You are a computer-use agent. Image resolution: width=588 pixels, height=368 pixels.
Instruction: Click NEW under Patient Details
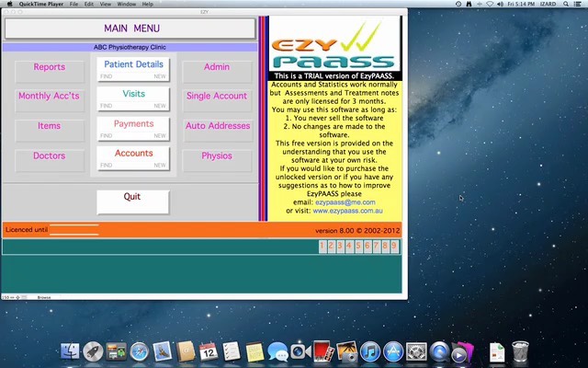click(160, 76)
